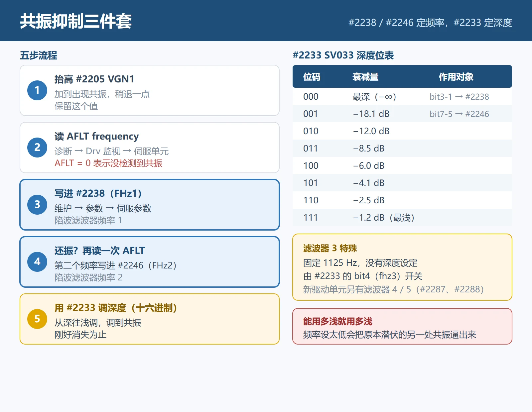
Task: Click the step 3 number circle
Action: click(37, 204)
